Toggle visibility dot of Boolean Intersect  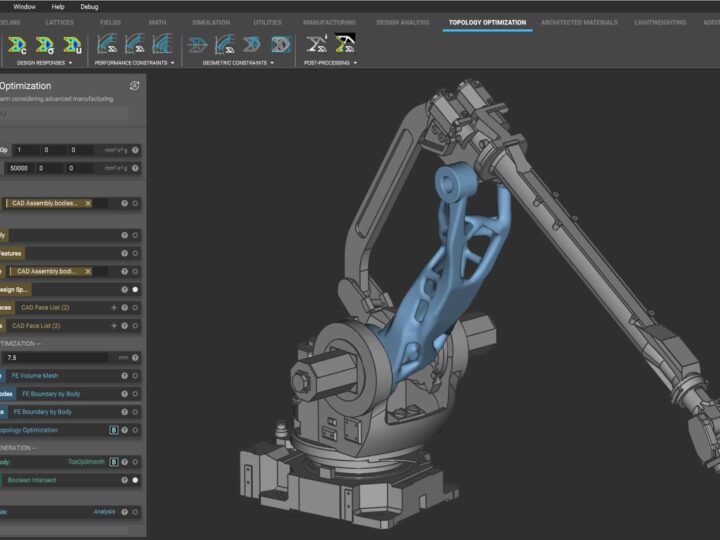[135, 480]
